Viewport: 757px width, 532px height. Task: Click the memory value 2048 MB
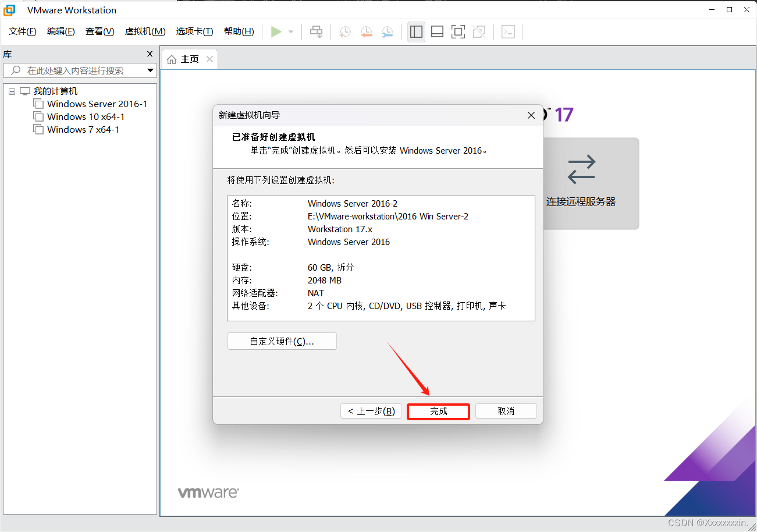[x=325, y=281]
